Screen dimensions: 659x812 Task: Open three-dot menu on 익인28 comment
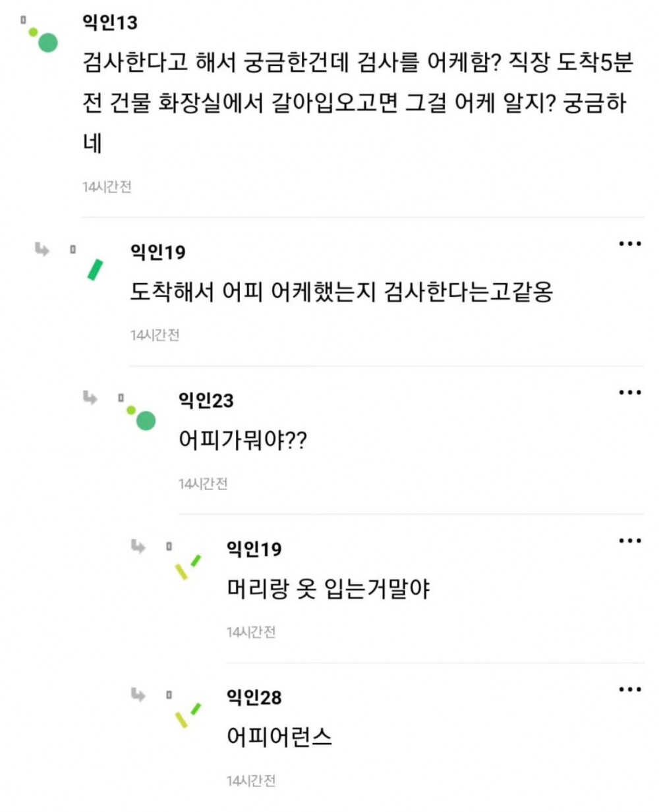tap(630, 690)
